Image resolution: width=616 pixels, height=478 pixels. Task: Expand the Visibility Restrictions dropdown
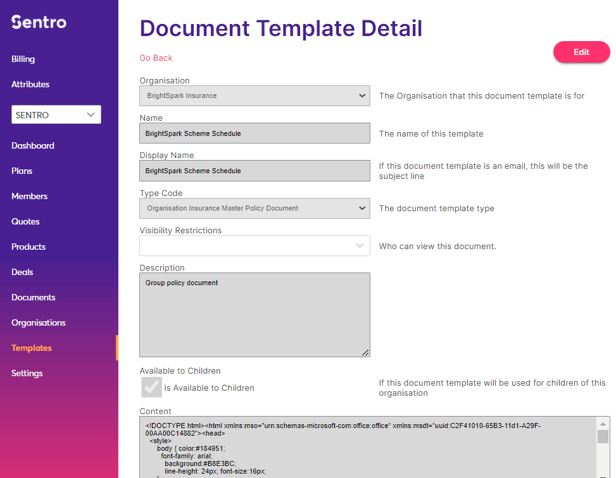pyautogui.click(x=255, y=245)
